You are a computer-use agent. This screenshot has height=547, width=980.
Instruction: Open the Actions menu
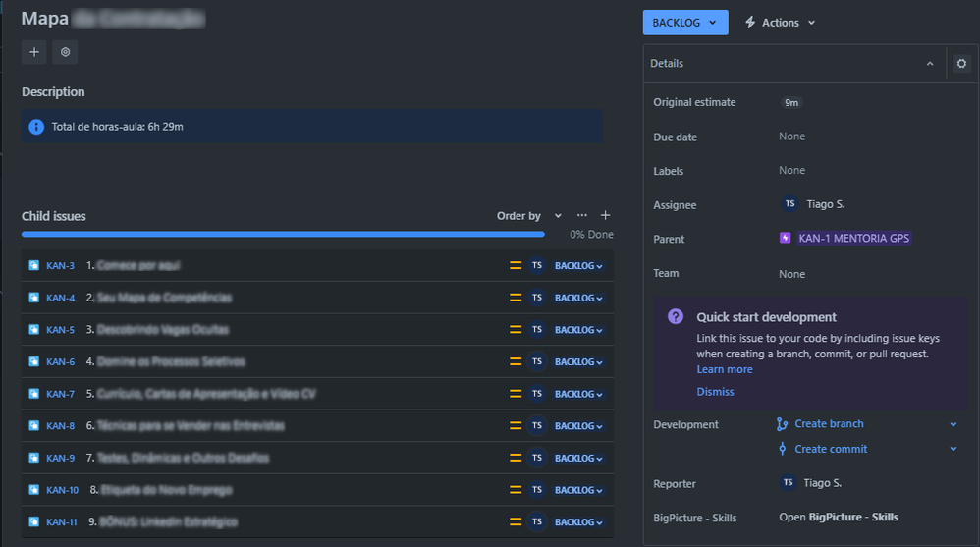[780, 23]
